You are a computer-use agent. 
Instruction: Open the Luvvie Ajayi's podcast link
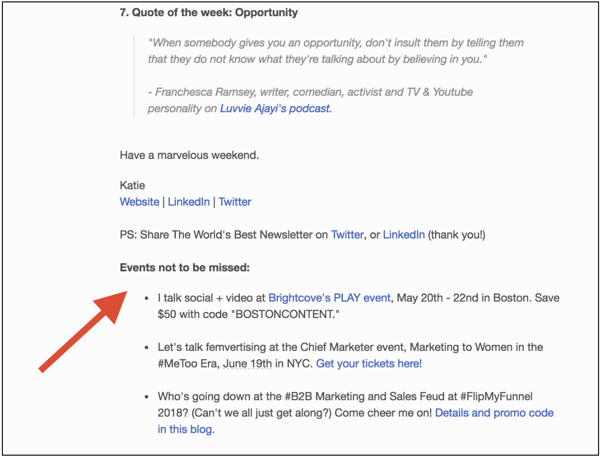(276, 109)
